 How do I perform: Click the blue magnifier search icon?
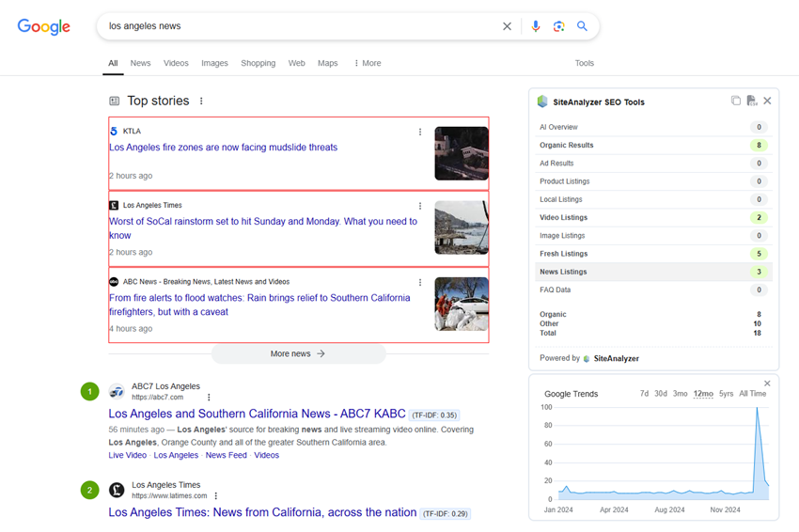(x=582, y=26)
